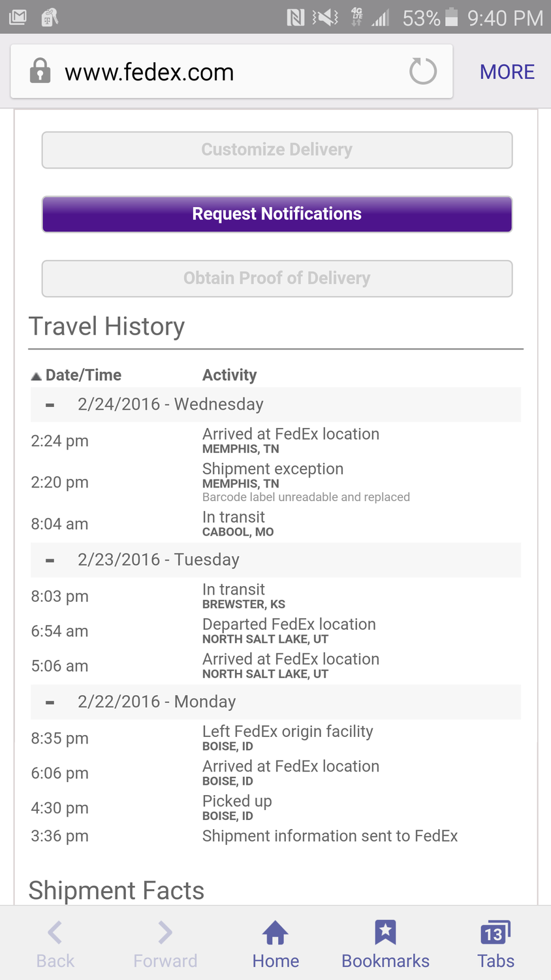Tap the Home house icon

coord(275,933)
